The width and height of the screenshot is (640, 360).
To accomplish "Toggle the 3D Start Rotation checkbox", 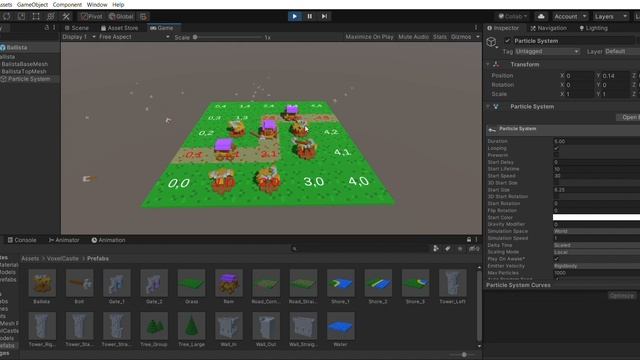I will click(x=556, y=197).
